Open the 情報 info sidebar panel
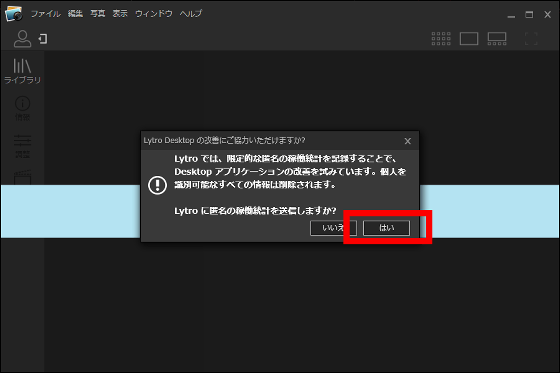 pyautogui.click(x=22, y=109)
